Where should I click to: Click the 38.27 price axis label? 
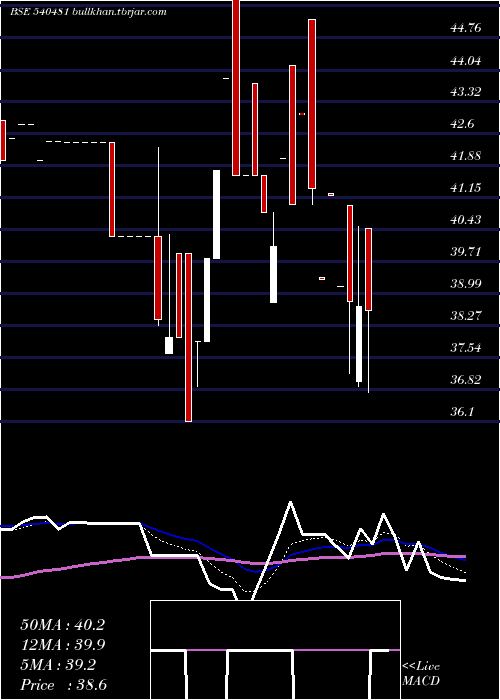pyautogui.click(x=466, y=316)
